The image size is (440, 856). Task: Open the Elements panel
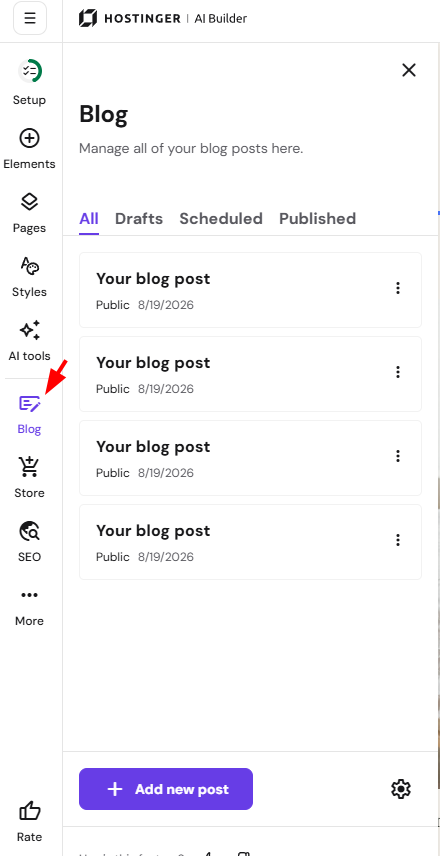29,139
